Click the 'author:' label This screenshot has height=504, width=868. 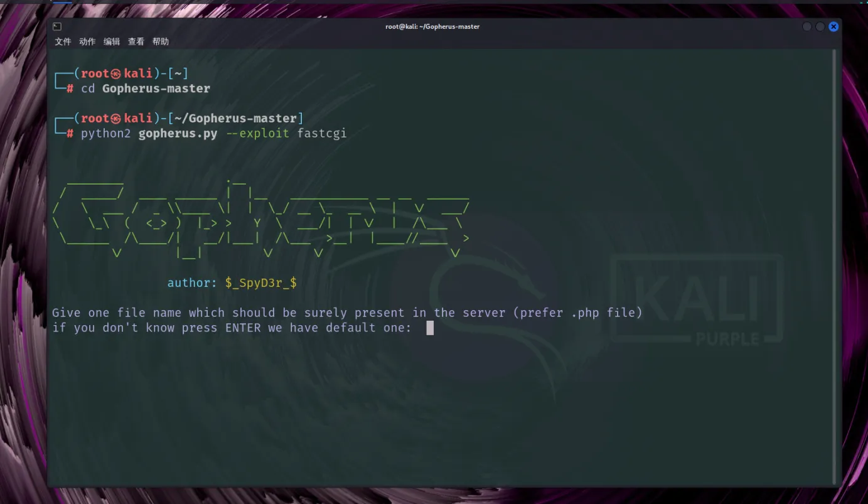coord(193,283)
